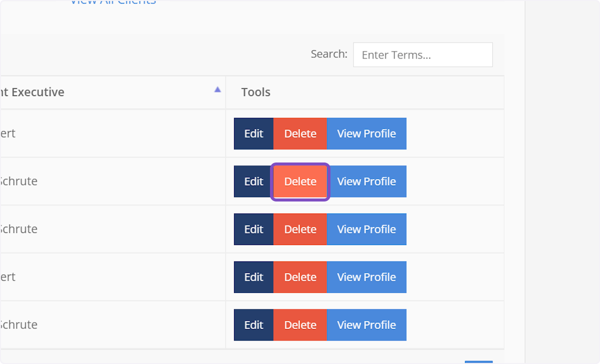This screenshot has width=600, height=364.
Task: Click Edit in the first table row
Action: click(253, 133)
